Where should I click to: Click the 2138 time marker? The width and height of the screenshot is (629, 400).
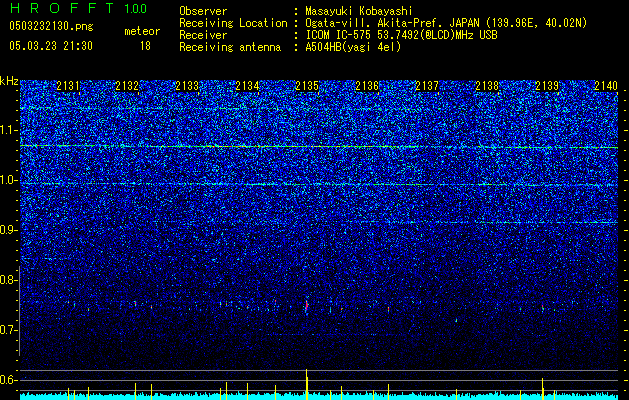tap(487, 86)
